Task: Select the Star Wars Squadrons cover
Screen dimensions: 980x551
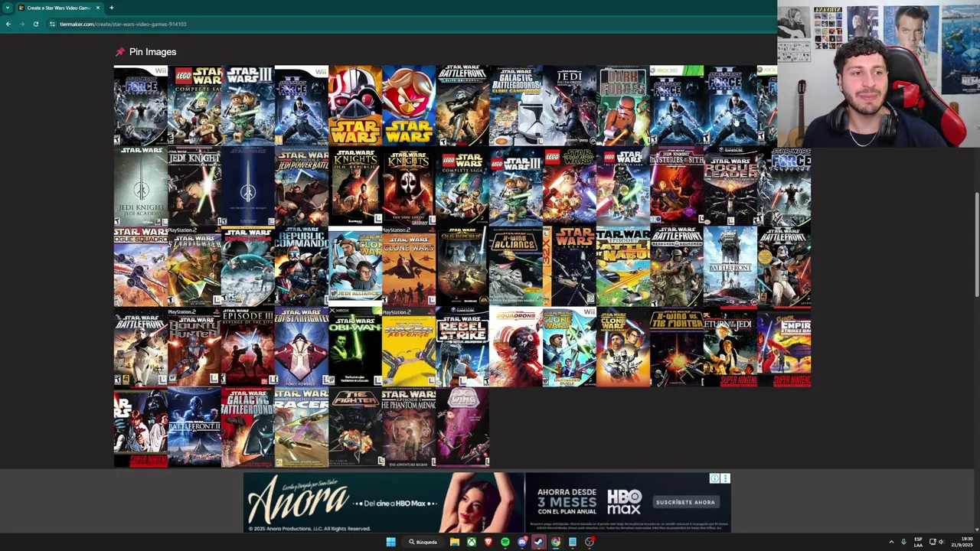Action: point(516,347)
